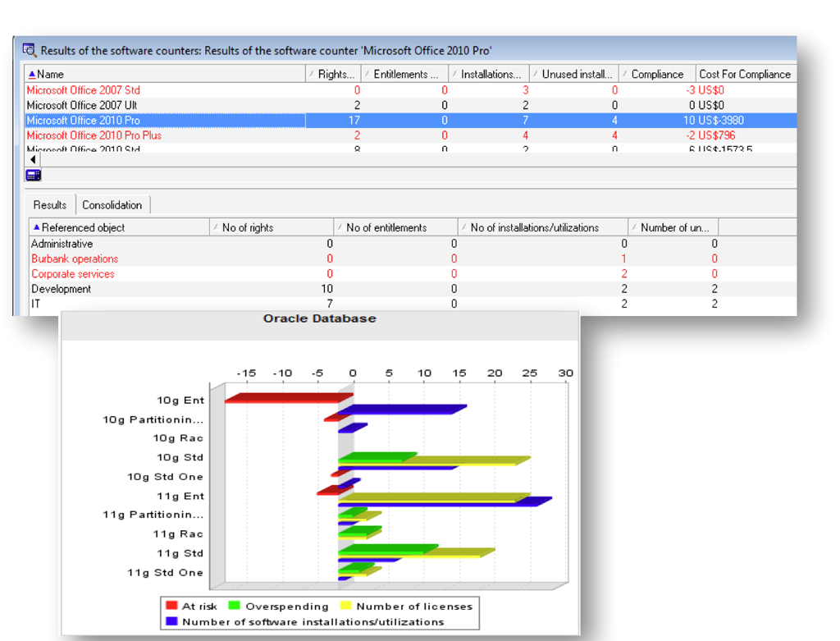
Task: Click the 11g Std One chart label
Action: 165,572
